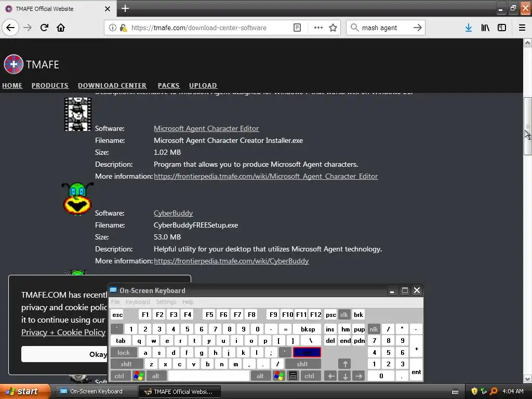Submit search with the arrow beside 'mash agent'
This screenshot has height=399, width=532.
click(x=417, y=28)
